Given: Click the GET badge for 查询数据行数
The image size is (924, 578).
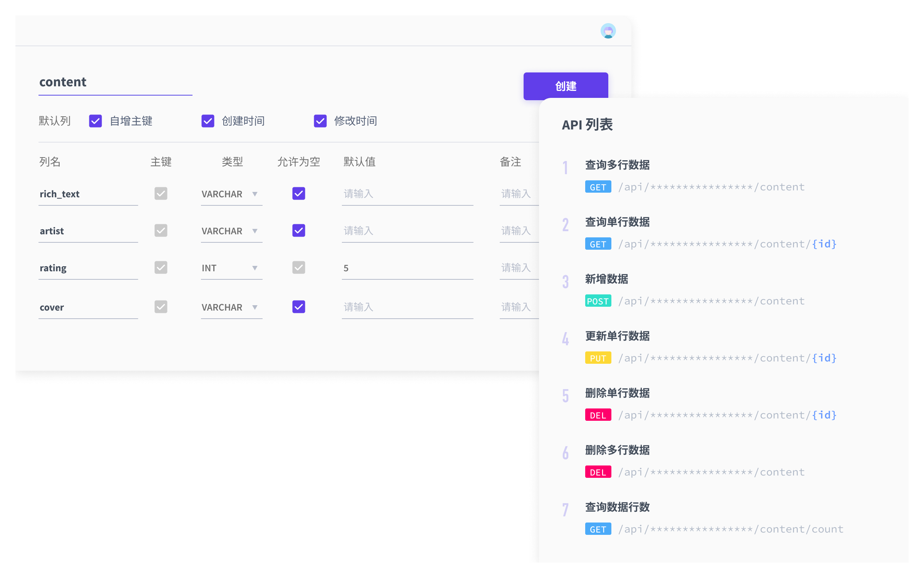Looking at the screenshot, I should click(598, 529).
